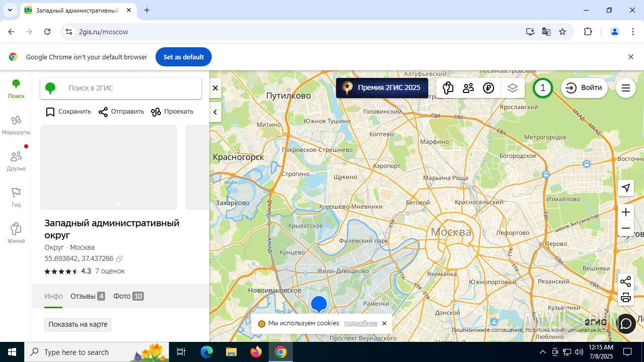Copy the coordinates using copy icon

[x=119, y=259]
